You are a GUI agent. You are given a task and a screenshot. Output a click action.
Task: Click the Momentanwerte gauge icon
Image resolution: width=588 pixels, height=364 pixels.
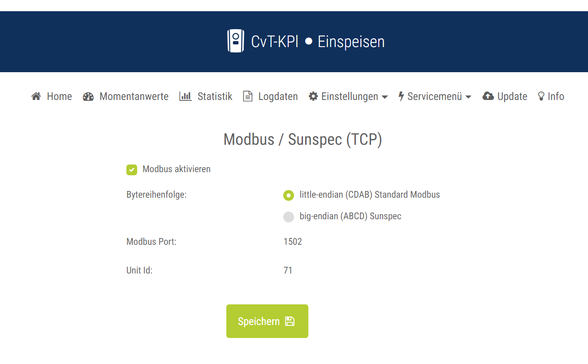click(x=88, y=96)
